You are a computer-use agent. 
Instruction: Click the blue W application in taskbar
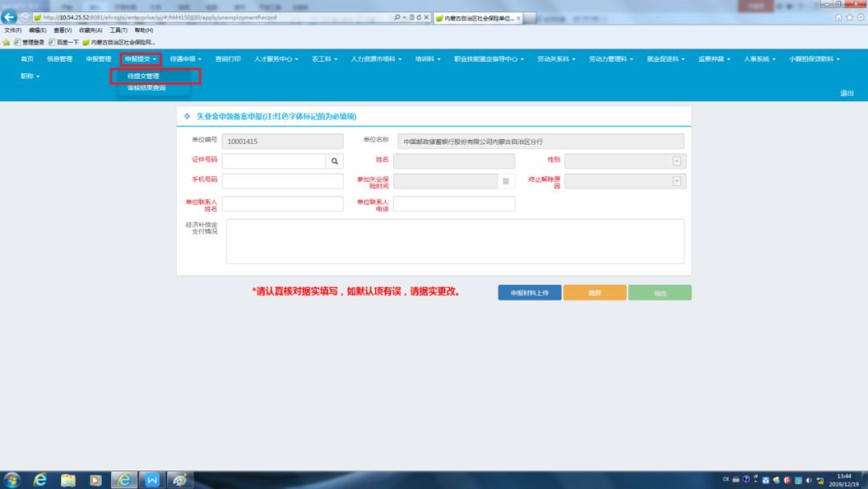[x=152, y=479]
